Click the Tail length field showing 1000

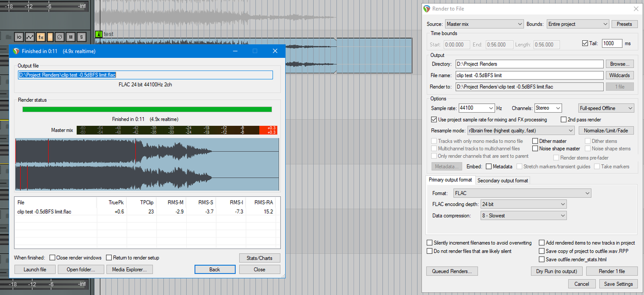(611, 44)
